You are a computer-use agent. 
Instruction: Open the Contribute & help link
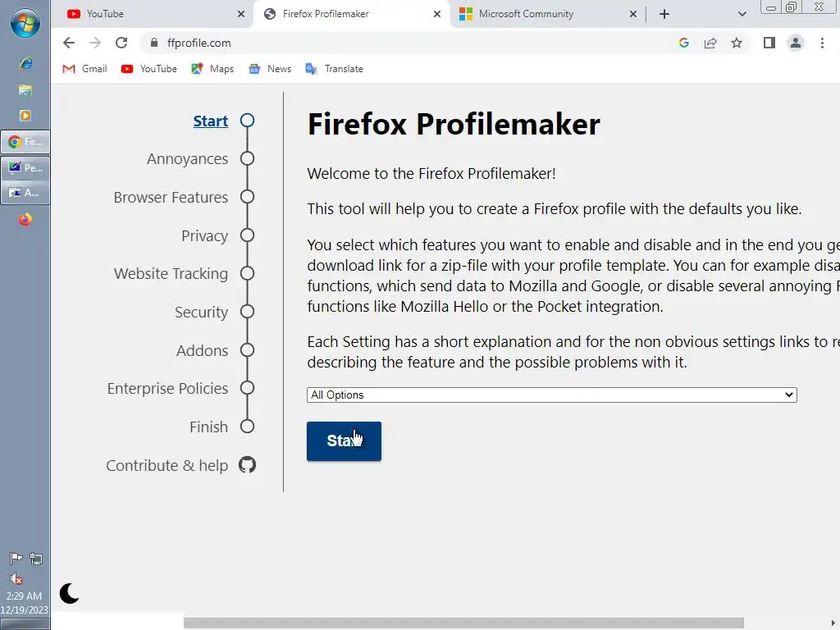[x=167, y=466]
